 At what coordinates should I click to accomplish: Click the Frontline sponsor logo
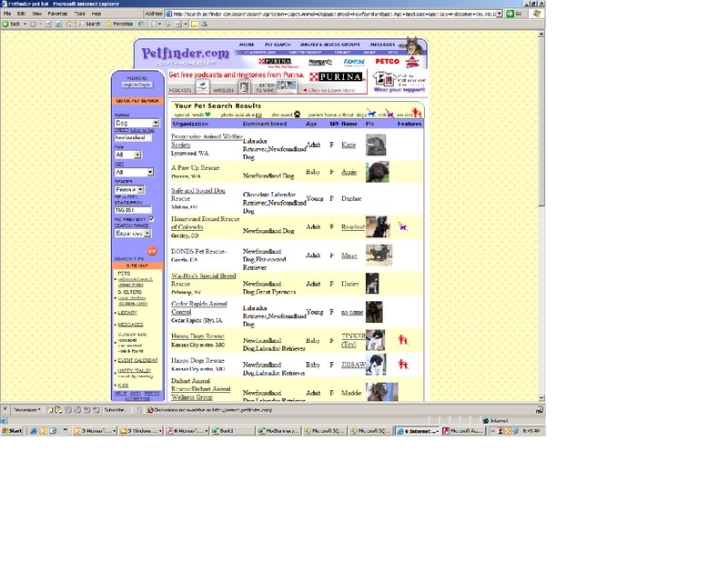355,61
